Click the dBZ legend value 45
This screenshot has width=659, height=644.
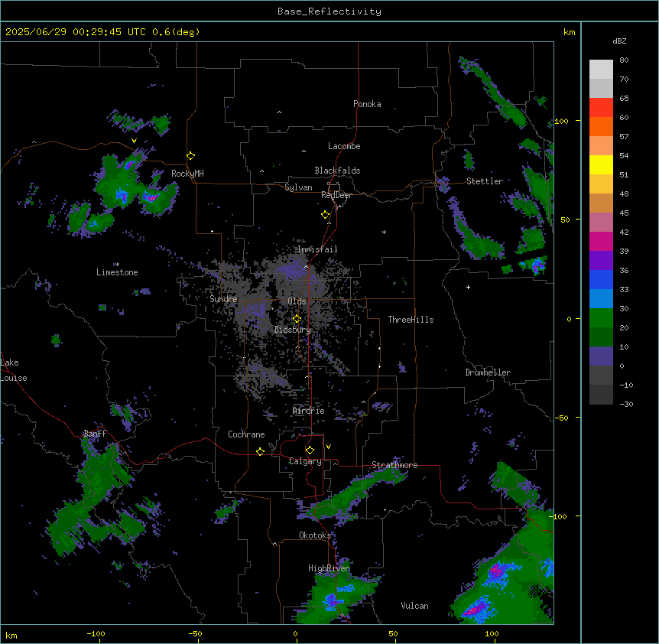tap(624, 213)
